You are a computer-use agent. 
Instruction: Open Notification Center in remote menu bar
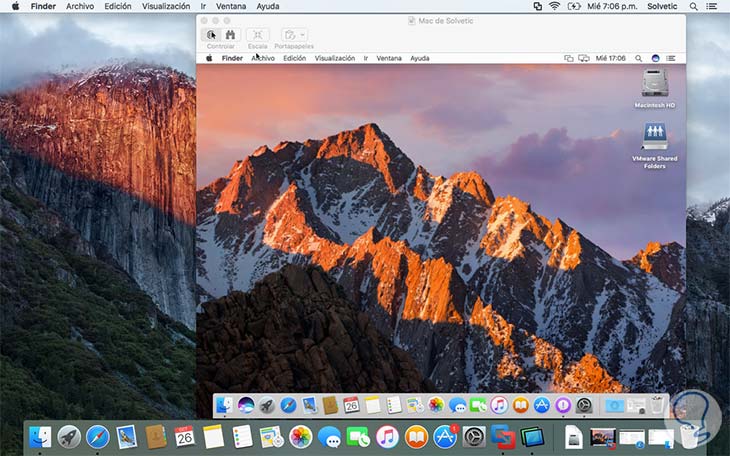pos(670,58)
